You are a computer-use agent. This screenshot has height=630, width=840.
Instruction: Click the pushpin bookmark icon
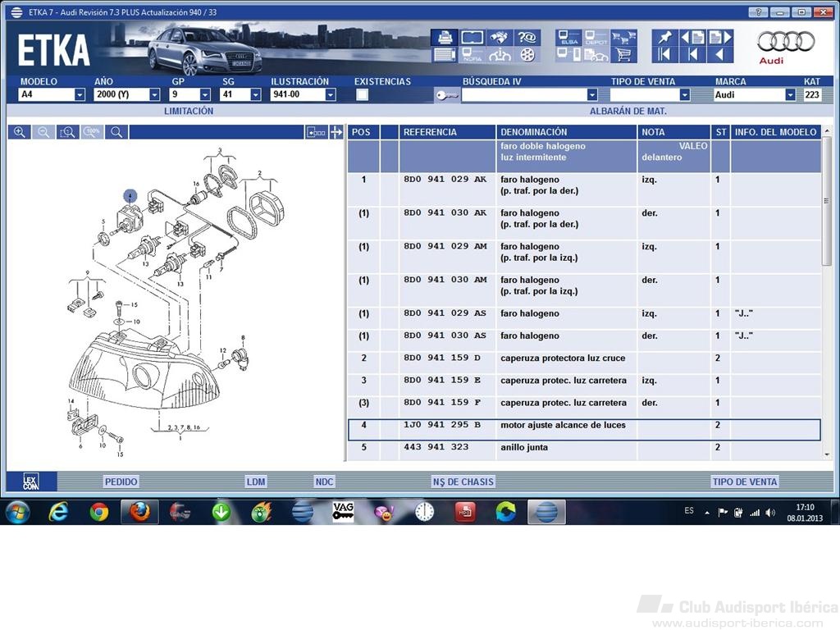pyautogui.click(x=664, y=38)
